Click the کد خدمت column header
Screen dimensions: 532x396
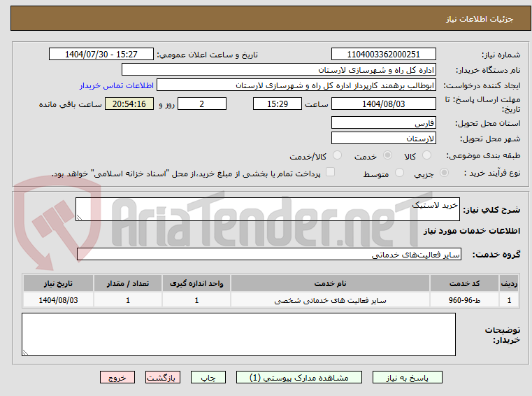(464, 283)
